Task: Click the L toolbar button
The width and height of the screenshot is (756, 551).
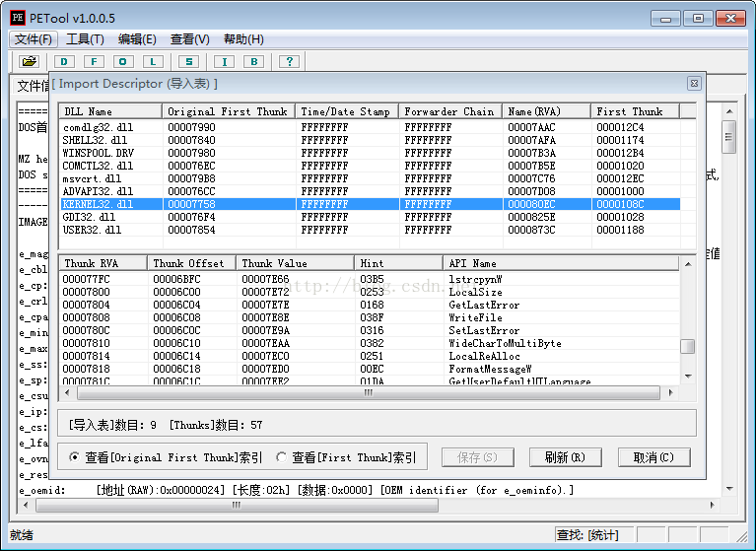Action: tap(153, 62)
